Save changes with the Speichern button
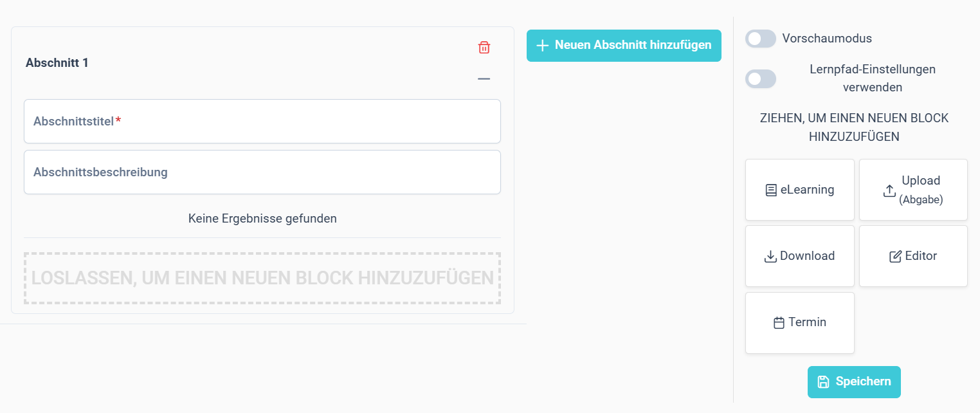 [x=854, y=382]
